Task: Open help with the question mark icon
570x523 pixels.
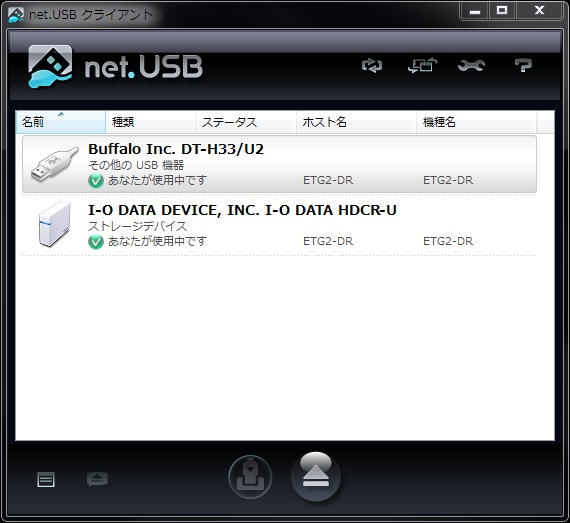Action: [523, 65]
